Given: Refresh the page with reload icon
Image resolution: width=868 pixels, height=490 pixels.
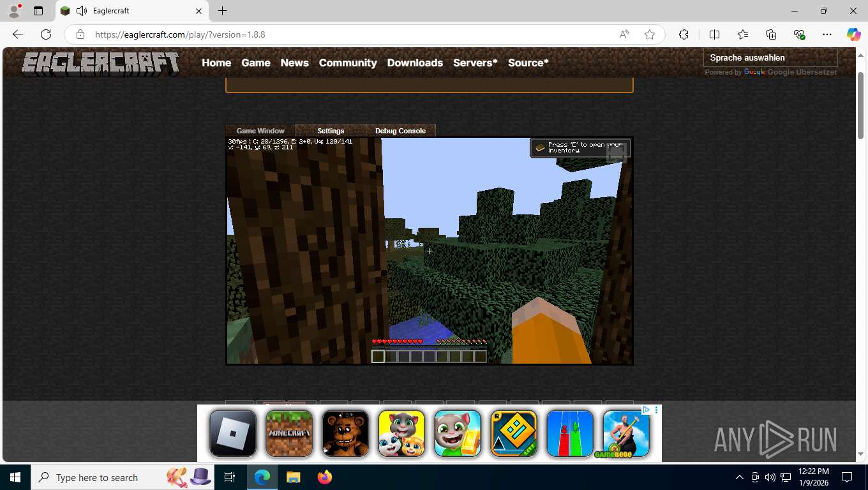Looking at the screenshot, I should click(46, 34).
